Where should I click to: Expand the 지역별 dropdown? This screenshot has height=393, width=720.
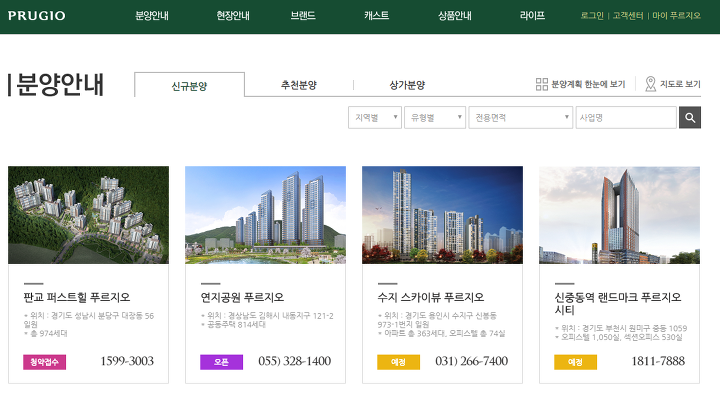375,118
